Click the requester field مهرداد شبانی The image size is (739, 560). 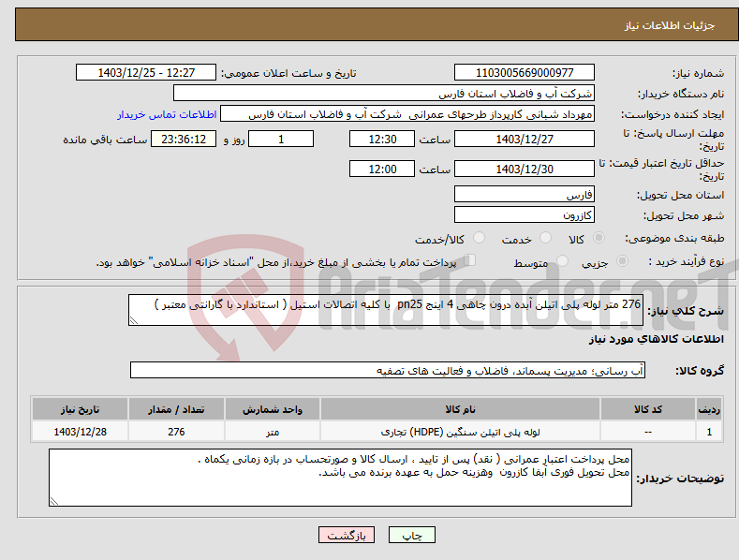click(407, 113)
